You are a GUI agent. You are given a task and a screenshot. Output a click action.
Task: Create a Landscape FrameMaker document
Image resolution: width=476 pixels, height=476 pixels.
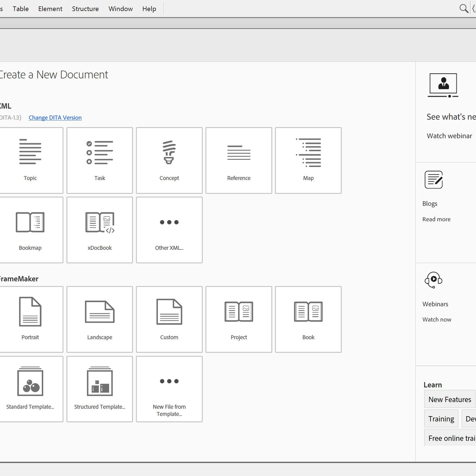pos(100,319)
